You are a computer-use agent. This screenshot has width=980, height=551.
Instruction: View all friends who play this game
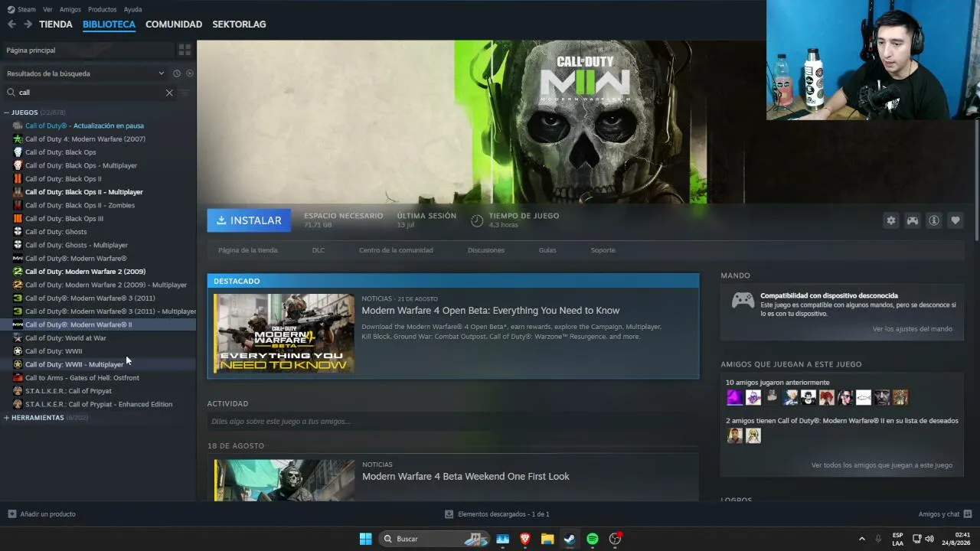[x=882, y=465]
